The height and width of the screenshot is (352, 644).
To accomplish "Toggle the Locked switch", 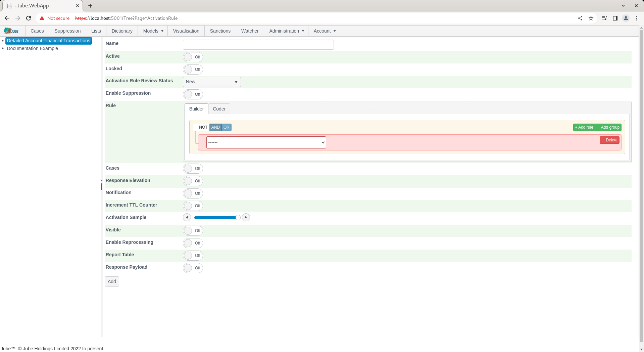I will click(x=193, y=70).
